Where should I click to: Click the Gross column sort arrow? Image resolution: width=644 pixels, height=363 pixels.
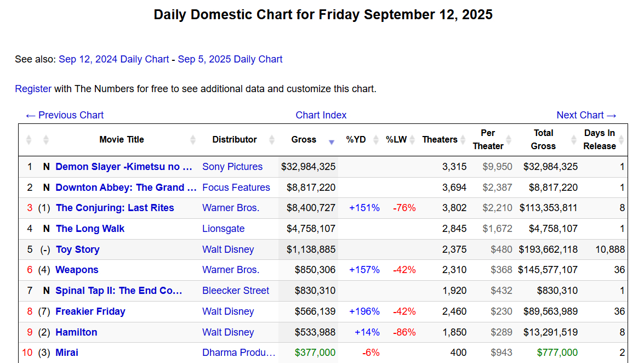pos(331,141)
